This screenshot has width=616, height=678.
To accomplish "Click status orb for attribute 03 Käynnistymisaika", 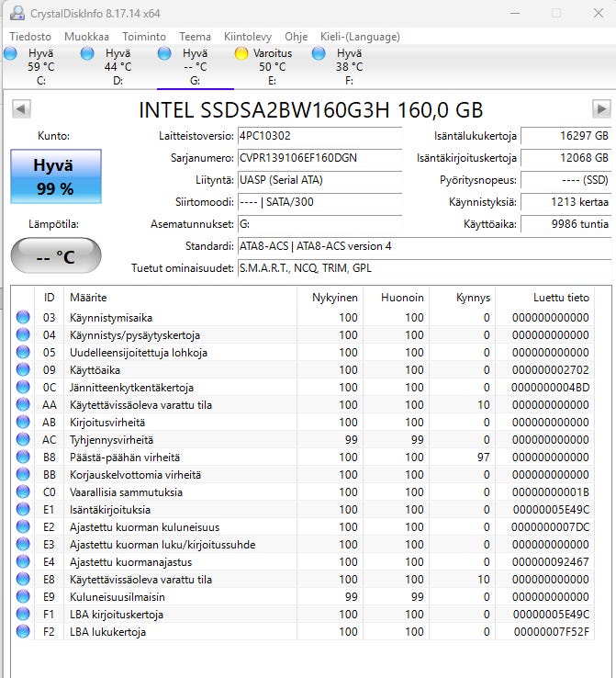I will (x=23, y=318).
